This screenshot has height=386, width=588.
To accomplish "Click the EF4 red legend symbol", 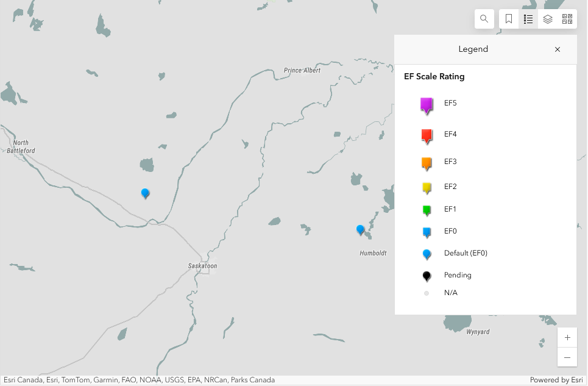I will [x=427, y=136].
